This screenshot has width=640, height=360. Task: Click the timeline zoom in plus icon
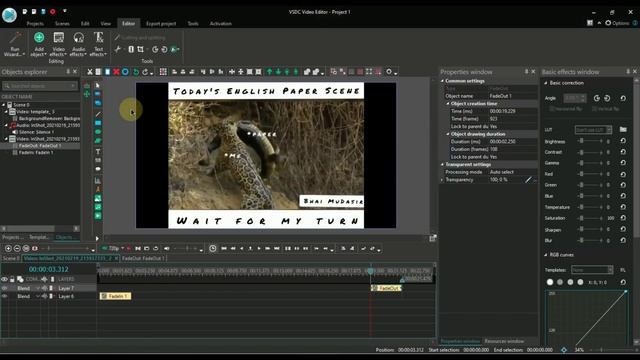point(8,248)
